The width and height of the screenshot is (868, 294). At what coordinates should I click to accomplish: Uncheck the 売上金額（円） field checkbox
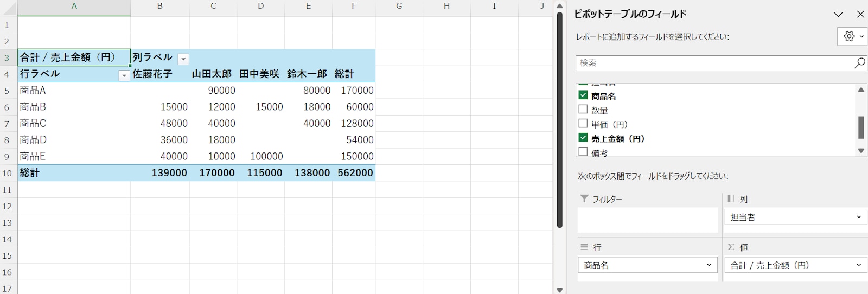coord(583,138)
